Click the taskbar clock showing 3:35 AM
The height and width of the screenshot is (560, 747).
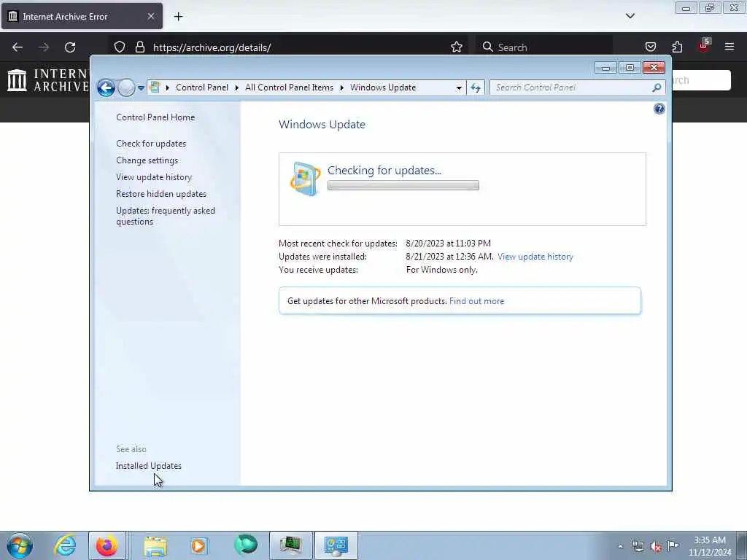pyautogui.click(x=710, y=546)
